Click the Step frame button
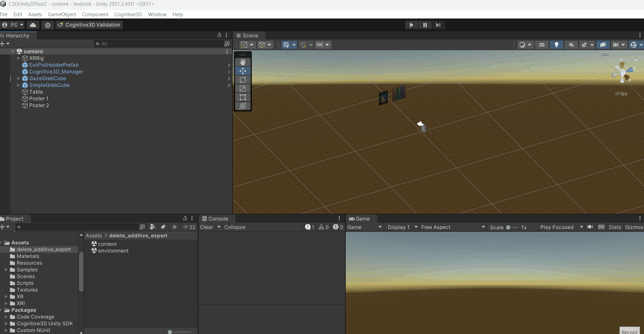 click(438, 25)
